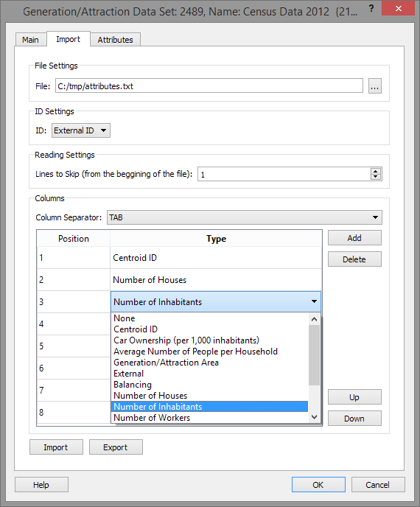Choose None from the type list

209,318
